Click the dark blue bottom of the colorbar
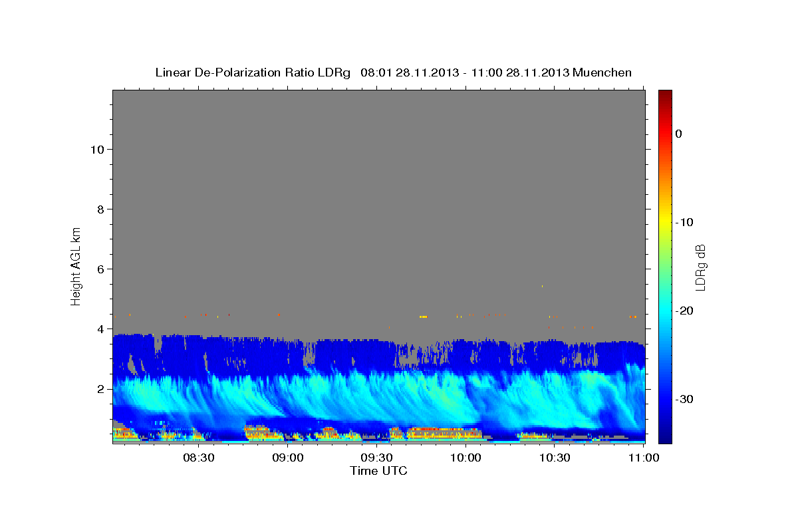Image resolution: width=798 pixels, height=532 pixels. tap(665, 436)
